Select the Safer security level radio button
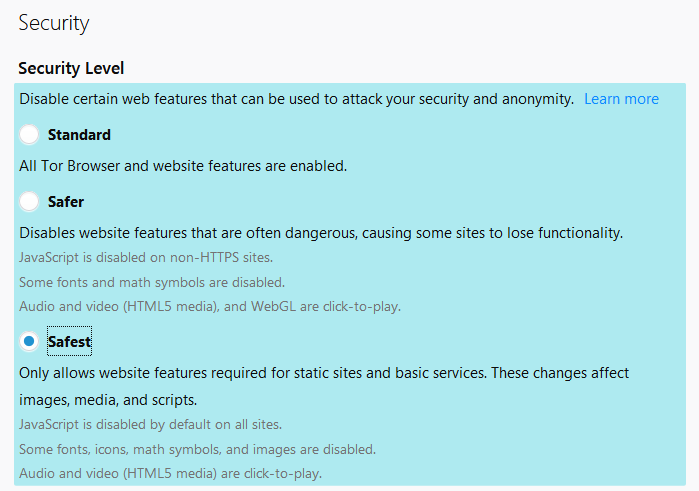The width and height of the screenshot is (699, 491). click(x=29, y=201)
